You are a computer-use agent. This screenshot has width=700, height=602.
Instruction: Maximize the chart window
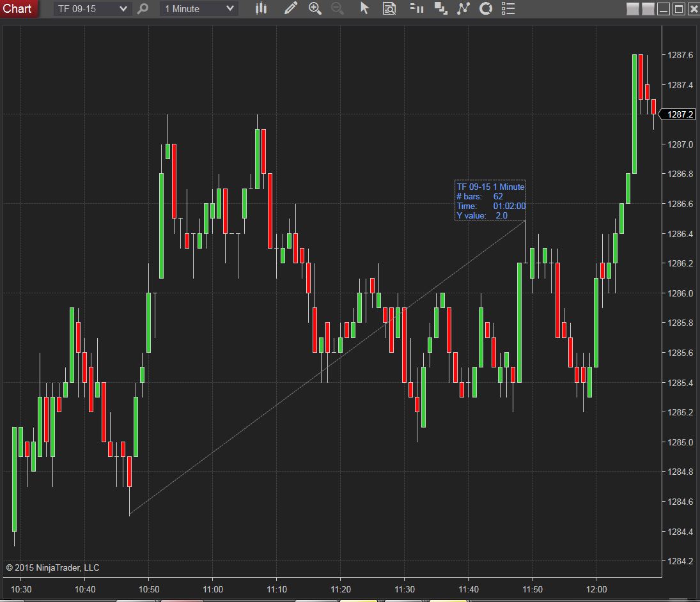tap(678, 9)
